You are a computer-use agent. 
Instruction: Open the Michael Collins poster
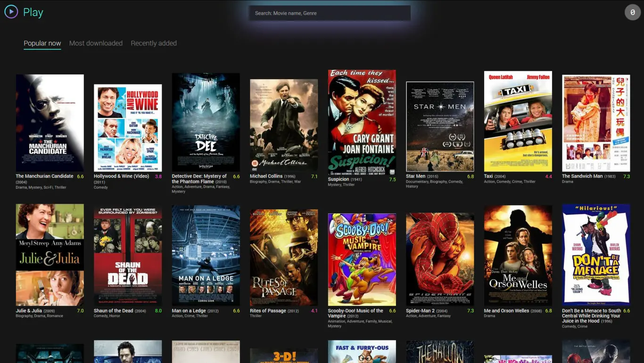[x=284, y=125]
